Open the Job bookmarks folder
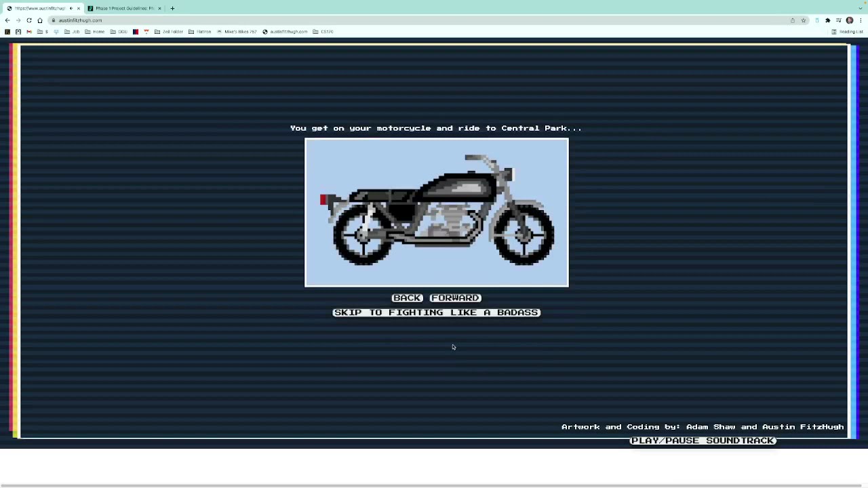This screenshot has height=488, width=868. click(x=72, y=32)
